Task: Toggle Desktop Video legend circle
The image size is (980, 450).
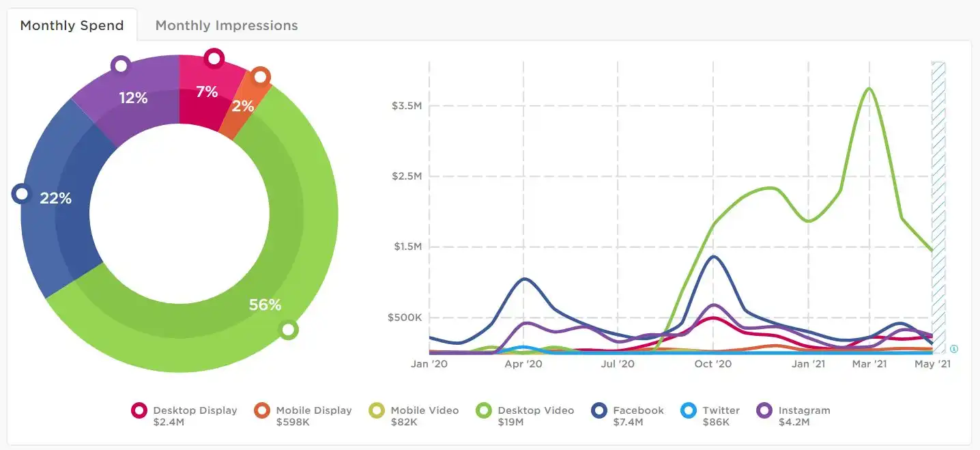Action: [x=484, y=410]
